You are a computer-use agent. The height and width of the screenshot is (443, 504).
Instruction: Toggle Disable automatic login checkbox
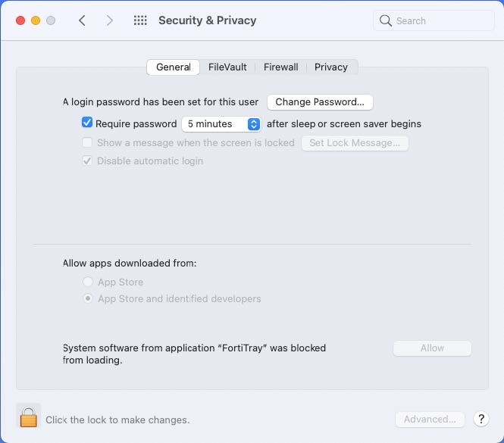[x=87, y=161]
